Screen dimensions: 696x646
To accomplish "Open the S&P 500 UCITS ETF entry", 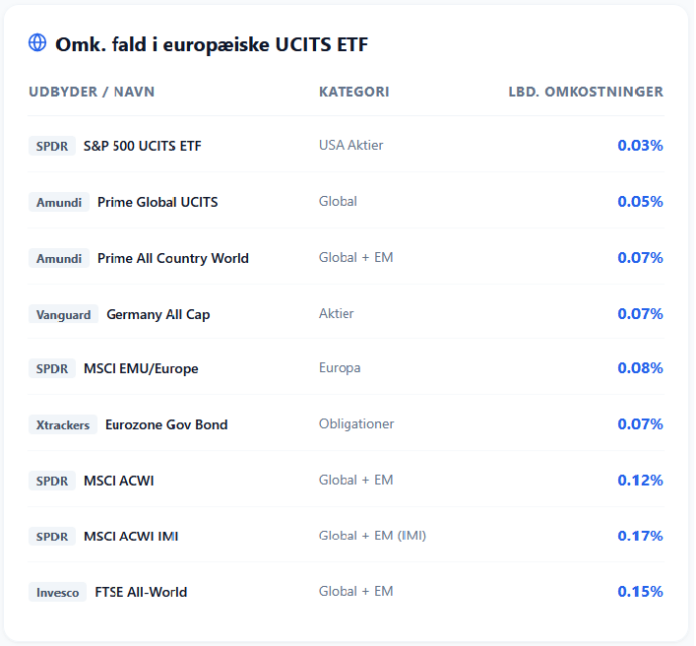I will click(142, 146).
